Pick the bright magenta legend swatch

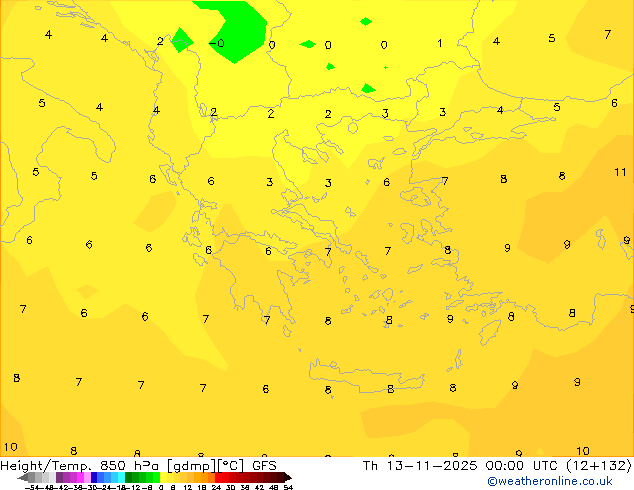(x=80, y=477)
